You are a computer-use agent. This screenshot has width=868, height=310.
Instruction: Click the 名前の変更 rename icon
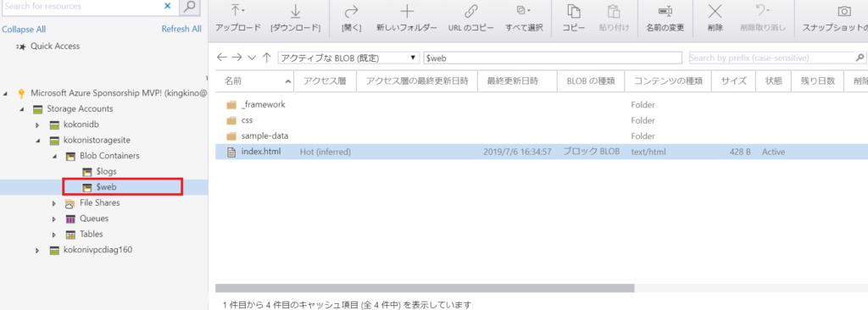[665, 11]
